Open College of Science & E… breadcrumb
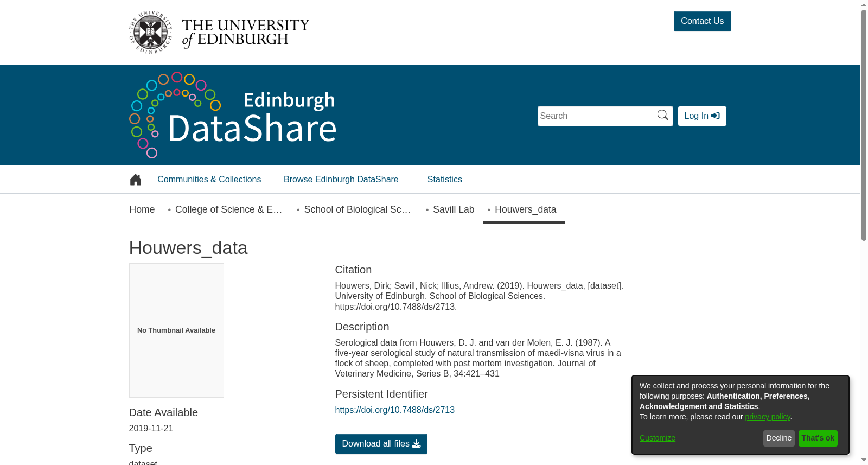This screenshot has width=868, height=465. (x=228, y=209)
